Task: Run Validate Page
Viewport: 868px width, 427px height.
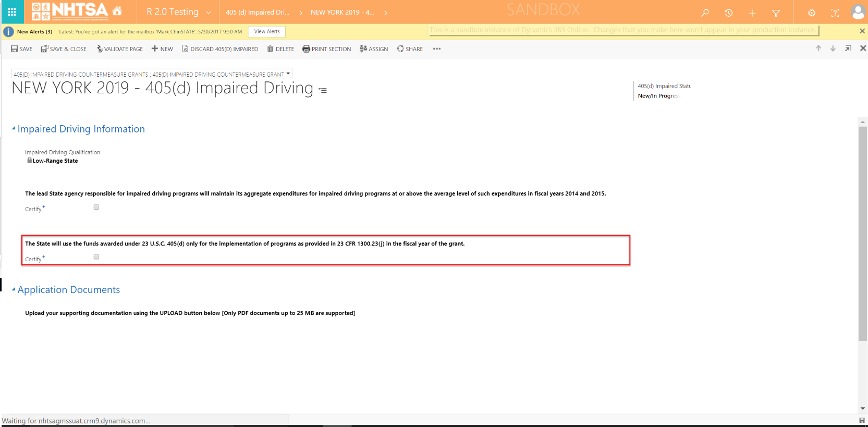Action: pyautogui.click(x=119, y=49)
